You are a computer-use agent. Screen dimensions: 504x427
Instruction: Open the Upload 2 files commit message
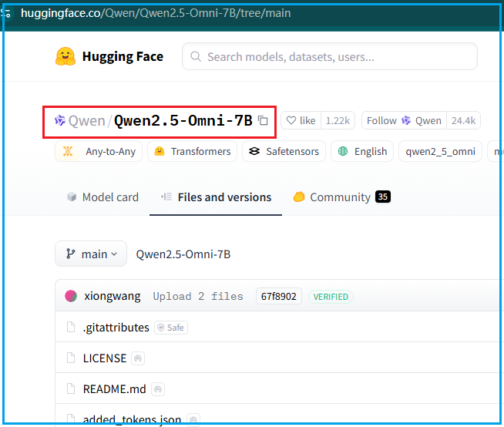[x=198, y=296]
